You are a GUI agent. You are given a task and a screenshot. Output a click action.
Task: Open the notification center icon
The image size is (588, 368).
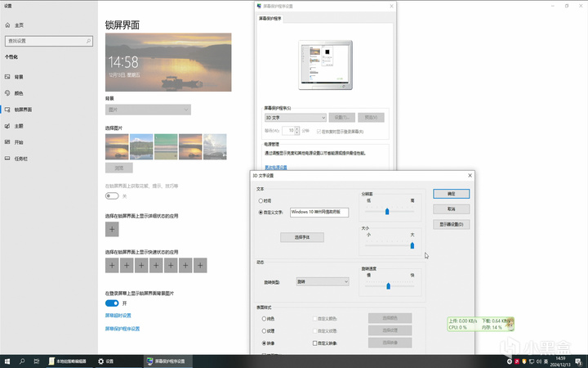[x=579, y=361]
